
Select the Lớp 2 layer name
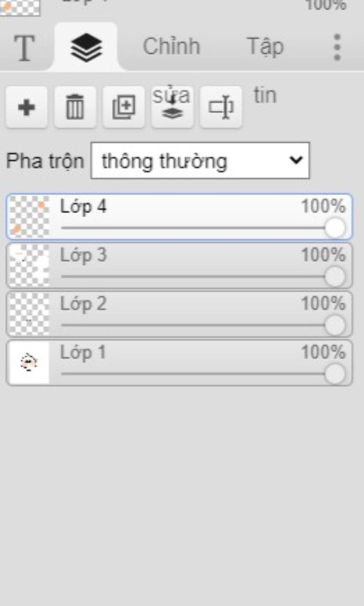point(84,304)
